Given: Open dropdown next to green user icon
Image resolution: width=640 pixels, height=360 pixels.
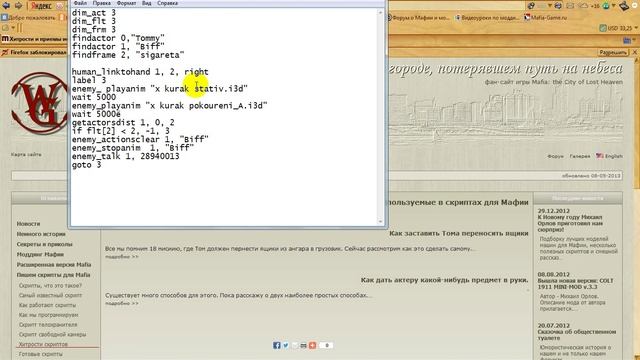Looking at the screenshot, I should pos(613,6).
